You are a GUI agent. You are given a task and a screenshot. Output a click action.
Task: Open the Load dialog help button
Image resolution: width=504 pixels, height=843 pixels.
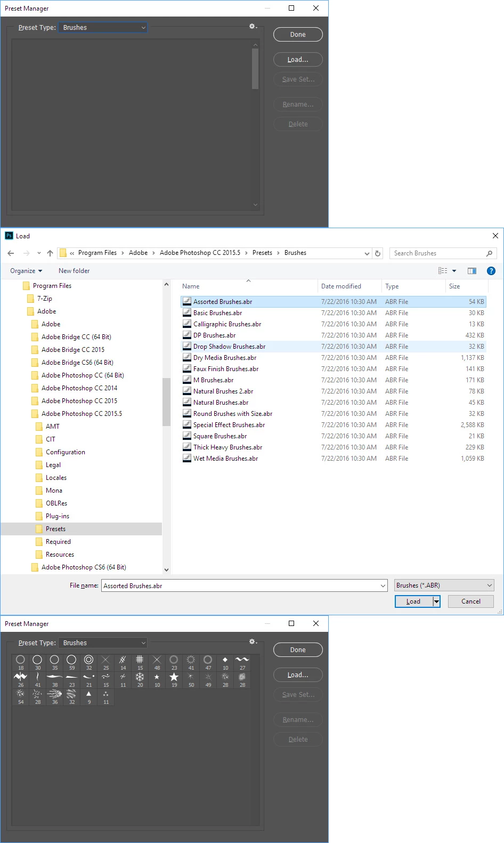491,271
